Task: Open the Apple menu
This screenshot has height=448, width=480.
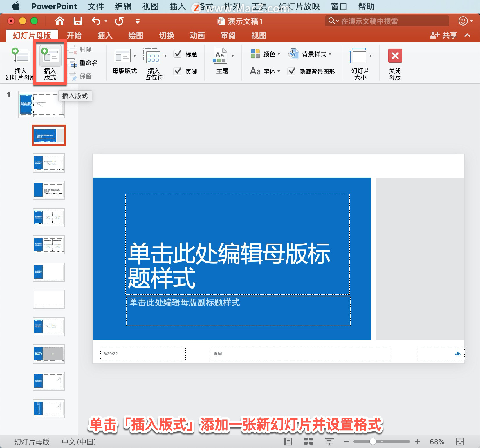Action: point(16,6)
